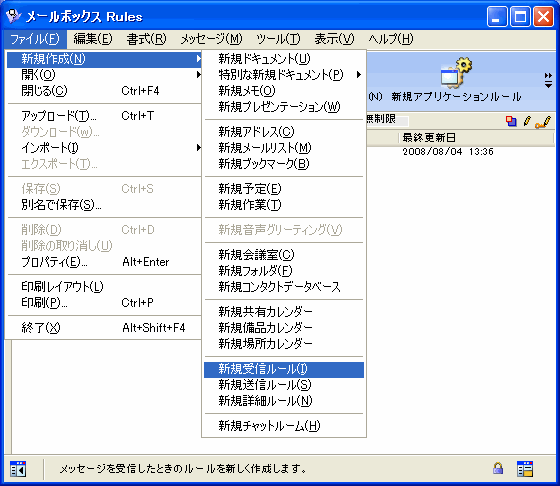Click the layout view icon in status bar

(x=525, y=469)
